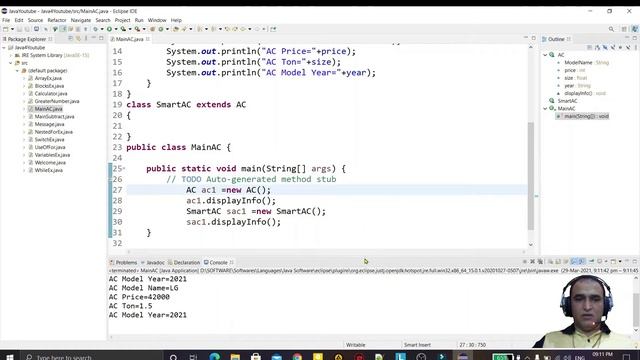The height and width of the screenshot is (360, 640).
Task: Toggle Hide Non-Public Members in Outline toolbar
Action: click(620, 48)
